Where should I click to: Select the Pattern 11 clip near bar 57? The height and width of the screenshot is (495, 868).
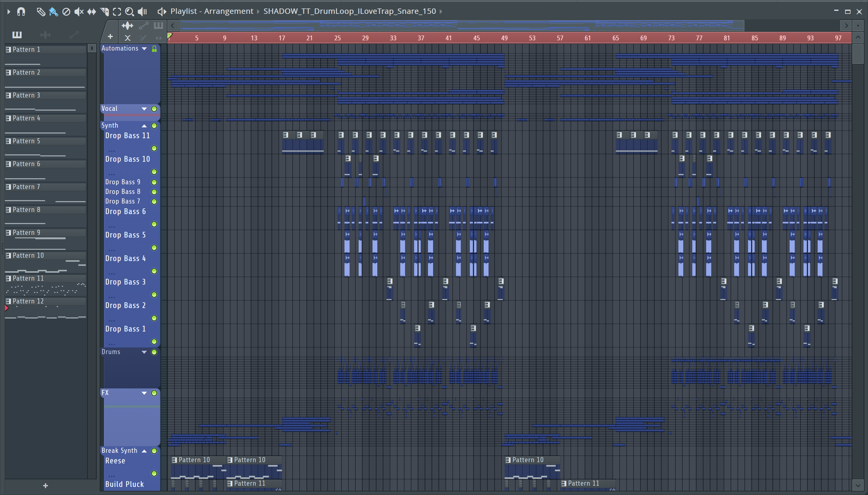588,484
